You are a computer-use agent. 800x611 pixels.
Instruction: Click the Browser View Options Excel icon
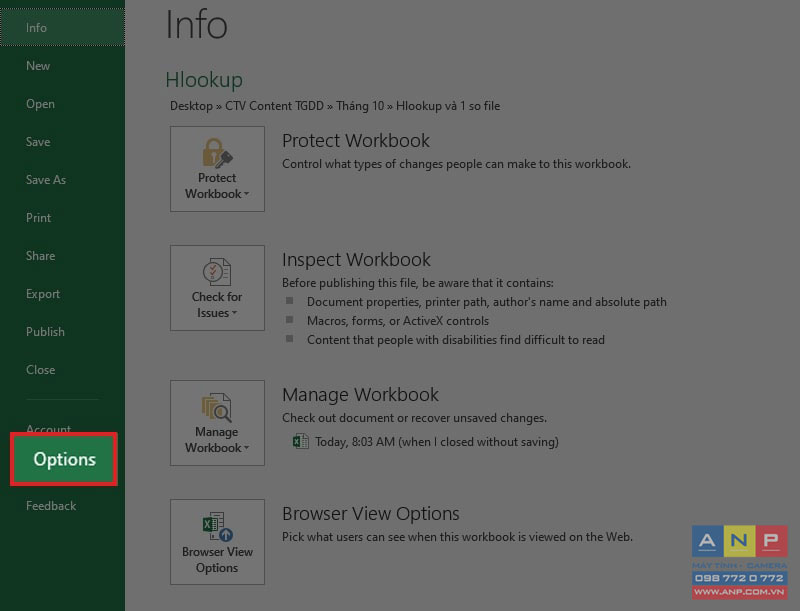point(217,527)
